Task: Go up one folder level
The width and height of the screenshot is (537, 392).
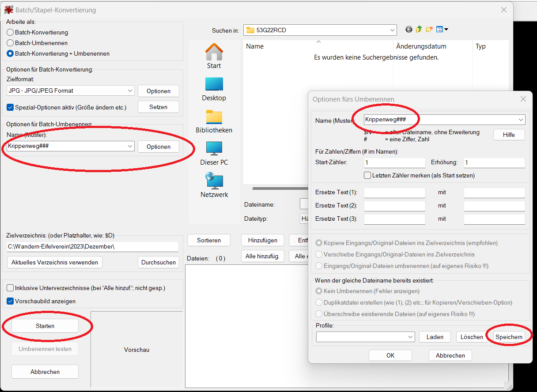Action: [x=419, y=30]
